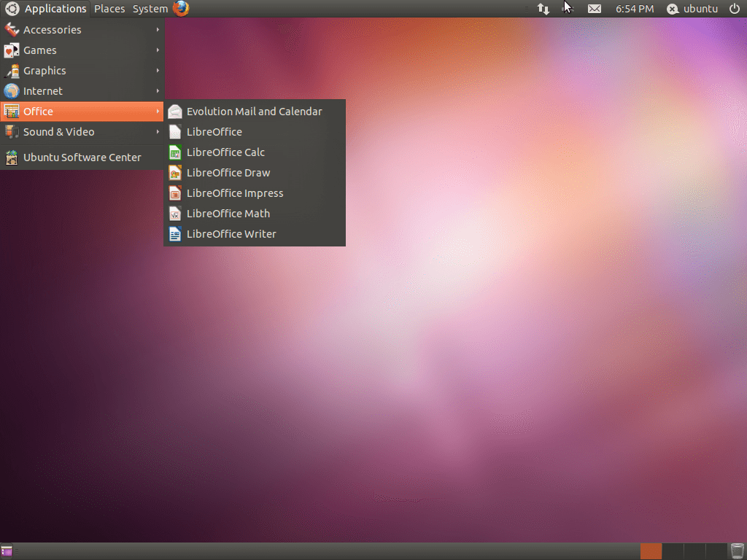The height and width of the screenshot is (560, 747).
Task: Click the Internet globe icon
Action: coord(12,91)
